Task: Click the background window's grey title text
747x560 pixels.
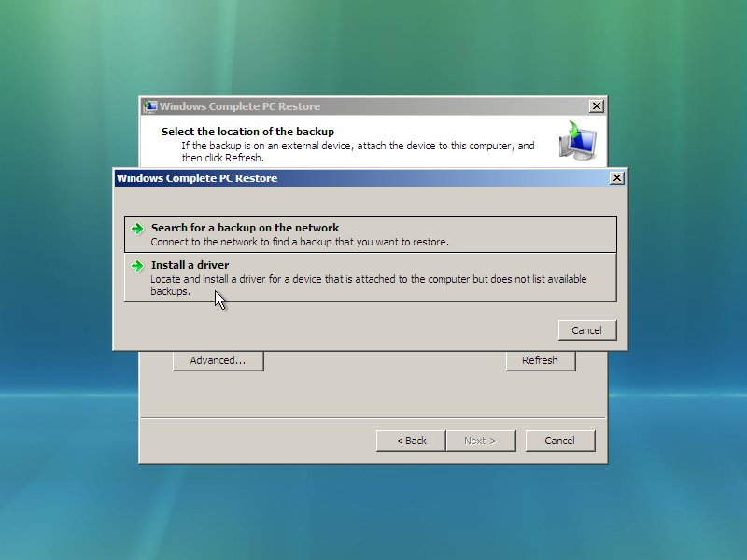Action: click(x=240, y=106)
